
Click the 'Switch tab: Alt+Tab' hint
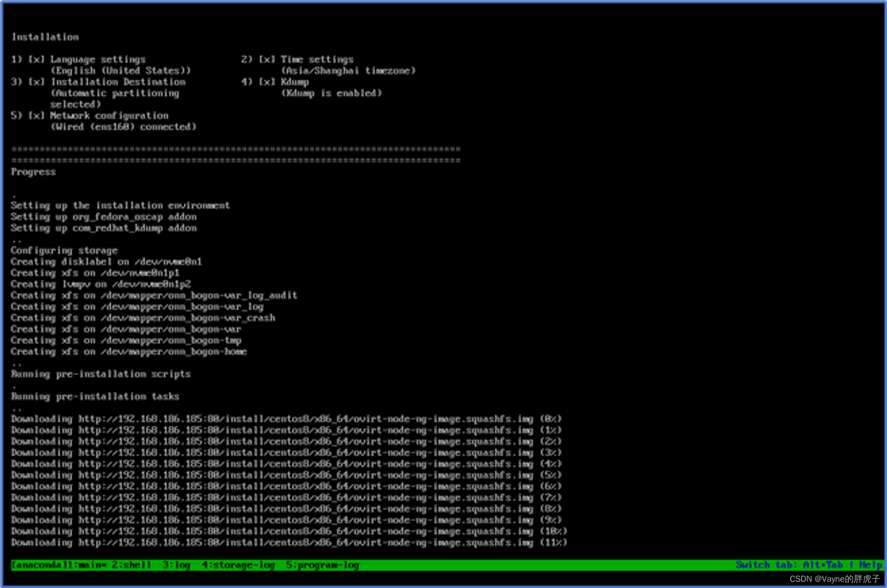(789, 565)
